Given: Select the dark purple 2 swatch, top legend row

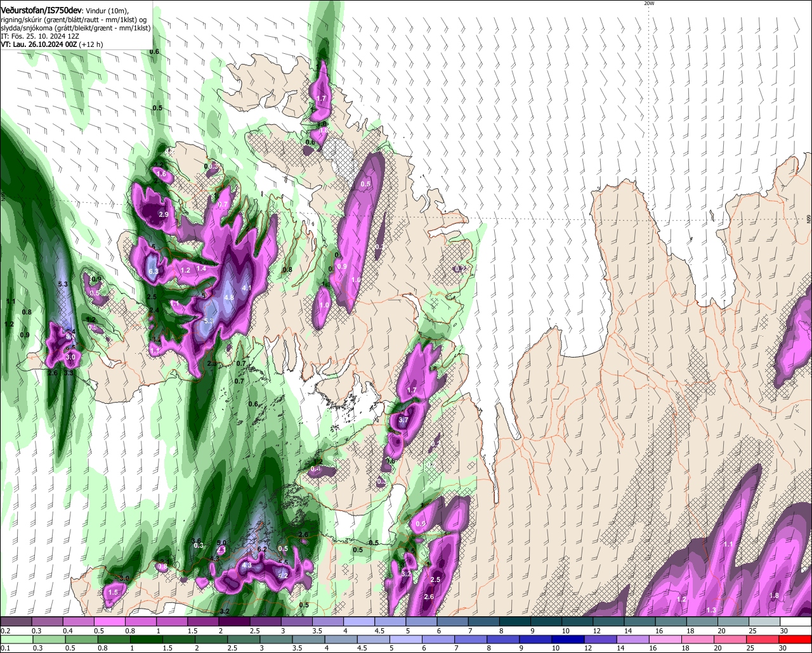Looking at the screenshot, I should (x=234, y=622).
